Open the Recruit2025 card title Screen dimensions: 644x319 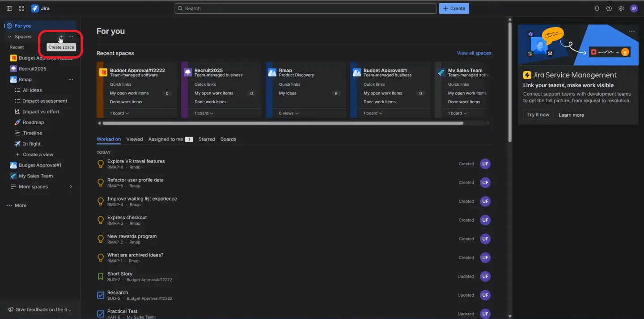click(x=208, y=70)
